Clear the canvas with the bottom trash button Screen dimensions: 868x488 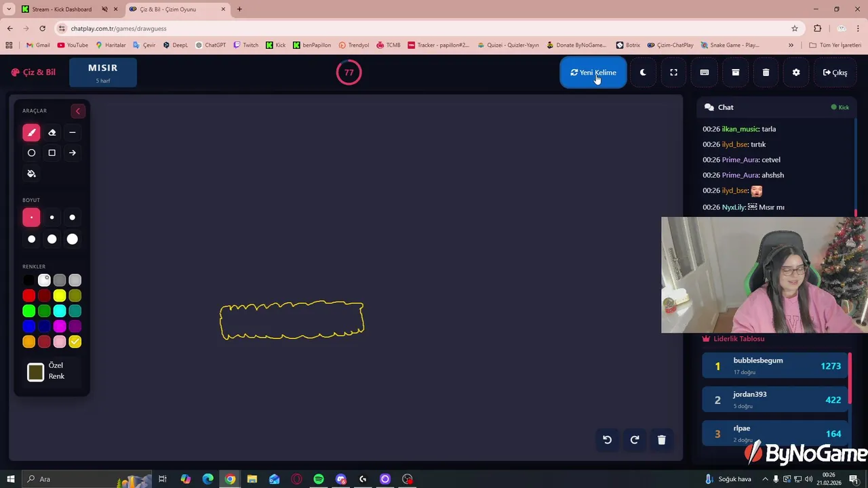tap(662, 440)
